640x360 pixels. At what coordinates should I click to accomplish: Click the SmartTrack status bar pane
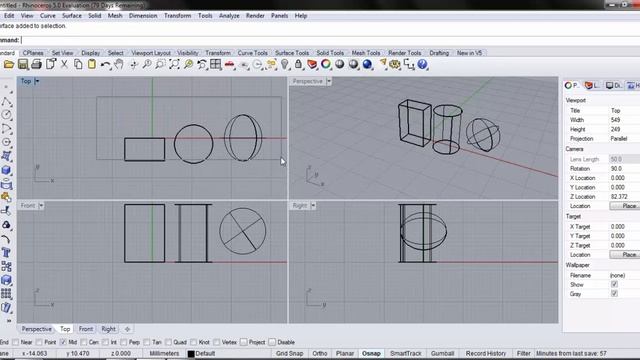(405, 353)
